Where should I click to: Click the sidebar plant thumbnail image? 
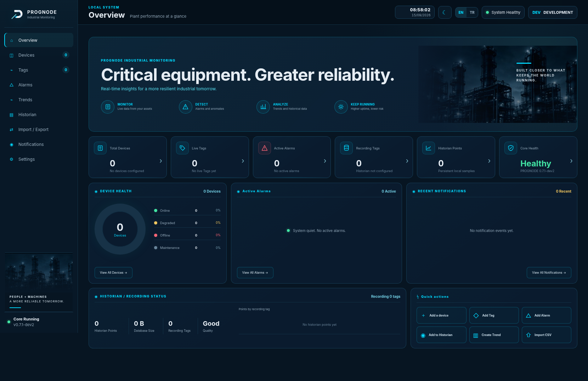(x=39, y=282)
